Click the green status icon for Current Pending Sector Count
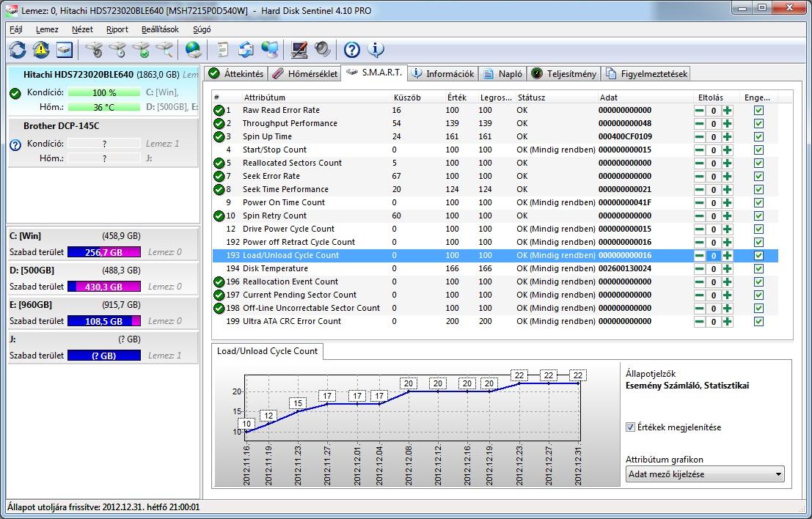Screen dimensions: 812x519 point(219,295)
